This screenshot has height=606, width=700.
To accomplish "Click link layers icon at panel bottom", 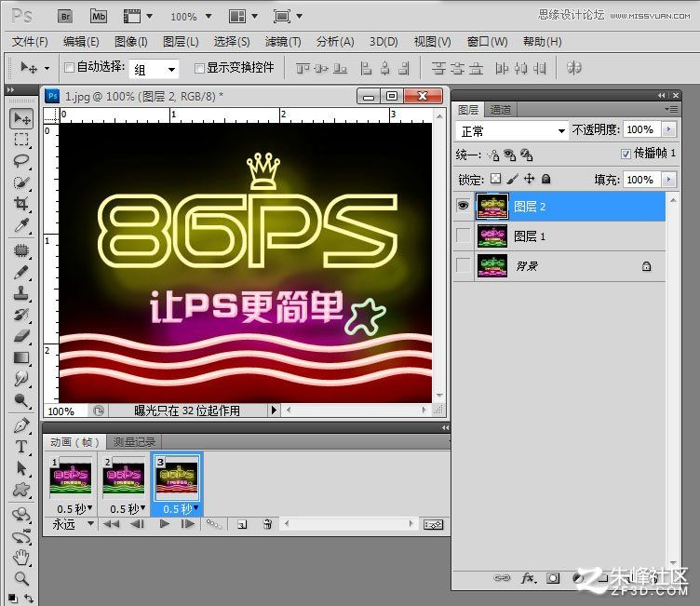I will 502,578.
